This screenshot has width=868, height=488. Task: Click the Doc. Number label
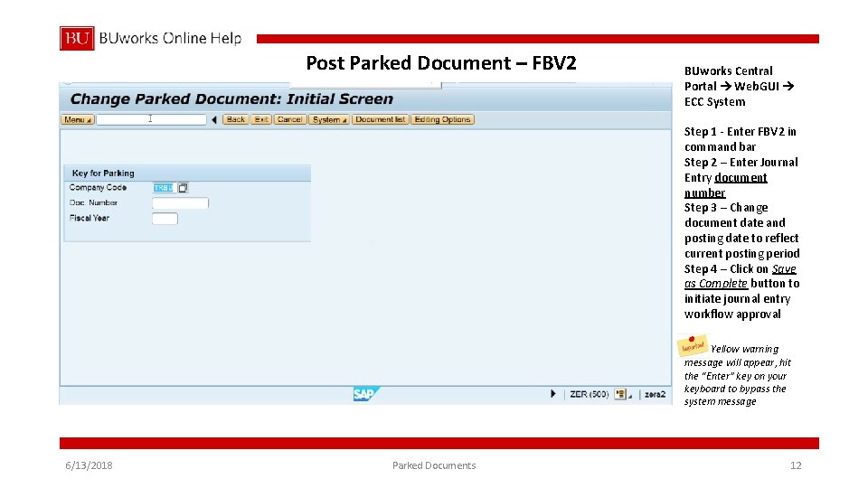coord(93,202)
